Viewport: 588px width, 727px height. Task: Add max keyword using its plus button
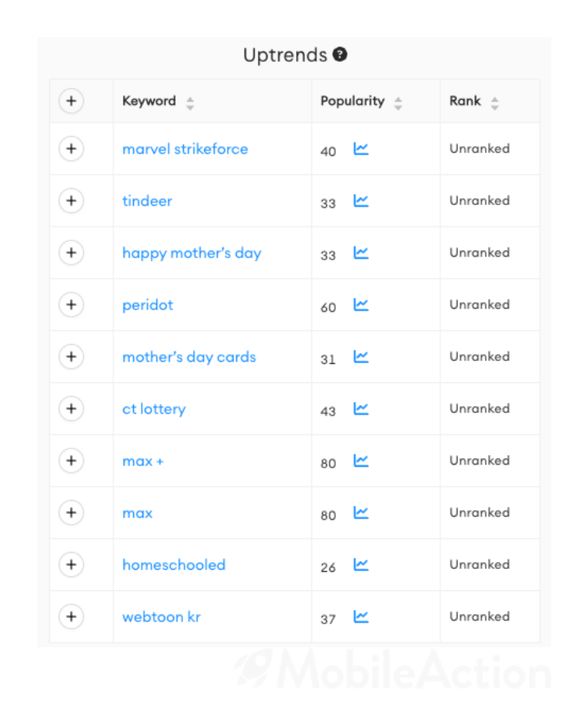[71, 512]
